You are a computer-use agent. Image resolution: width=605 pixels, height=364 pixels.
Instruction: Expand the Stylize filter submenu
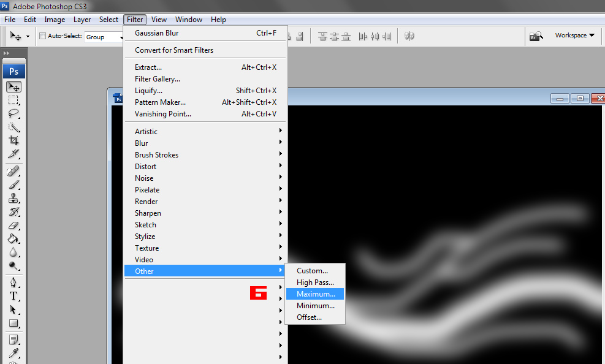pos(206,237)
